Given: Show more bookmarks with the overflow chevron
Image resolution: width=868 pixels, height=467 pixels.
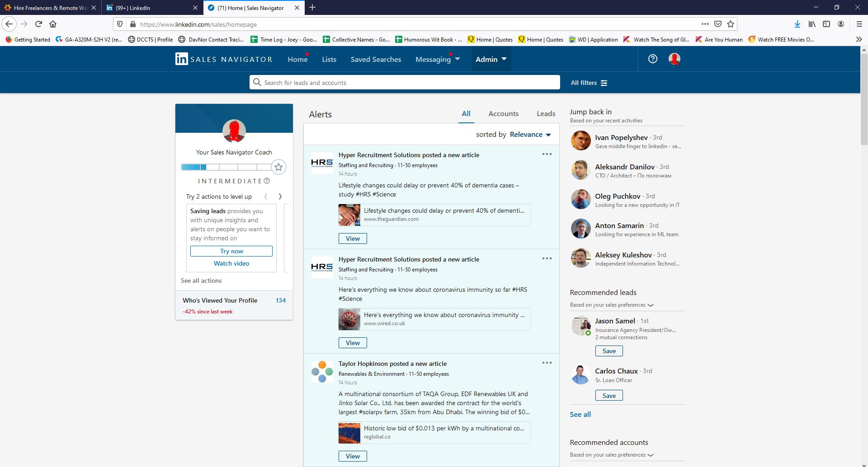Looking at the screenshot, I should (859, 39).
